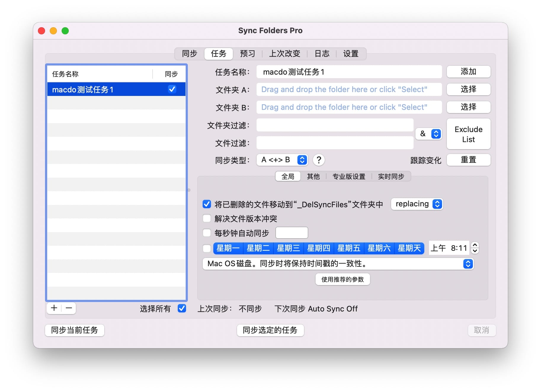The width and height of the screenshot is (541, 392).
Task: Select the 实时同步 sub-tab
Action: [x=391, y=176]
